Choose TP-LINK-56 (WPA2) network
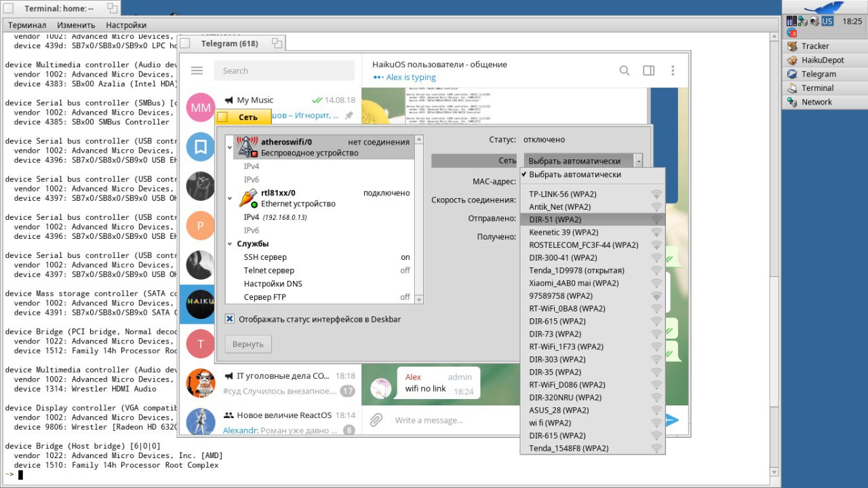 [x=593, y=194]
